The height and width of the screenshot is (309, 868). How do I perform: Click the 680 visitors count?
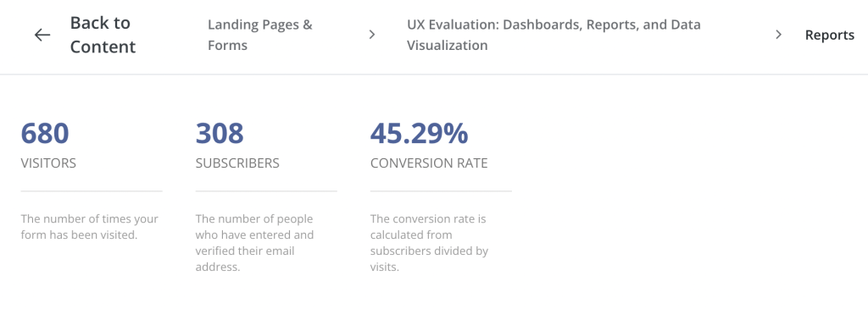coord(45,133)
